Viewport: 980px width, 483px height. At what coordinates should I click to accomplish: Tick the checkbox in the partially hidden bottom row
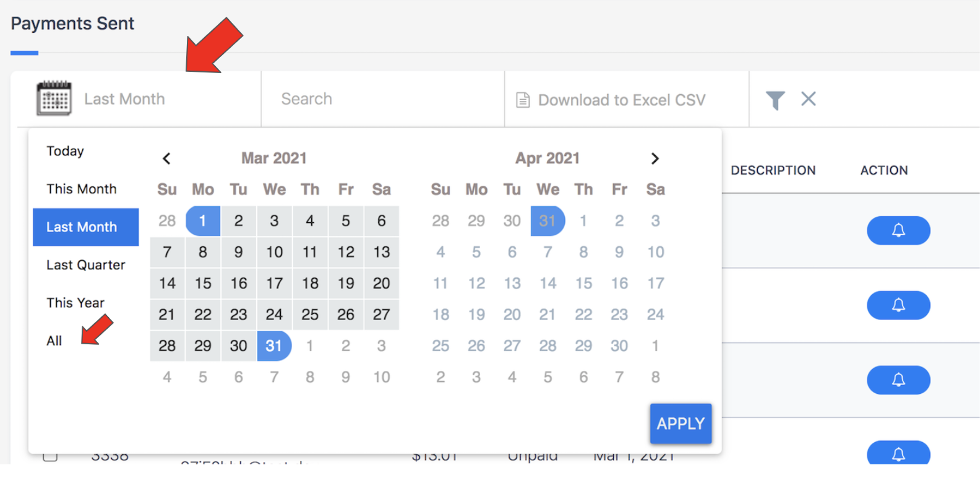51,457
